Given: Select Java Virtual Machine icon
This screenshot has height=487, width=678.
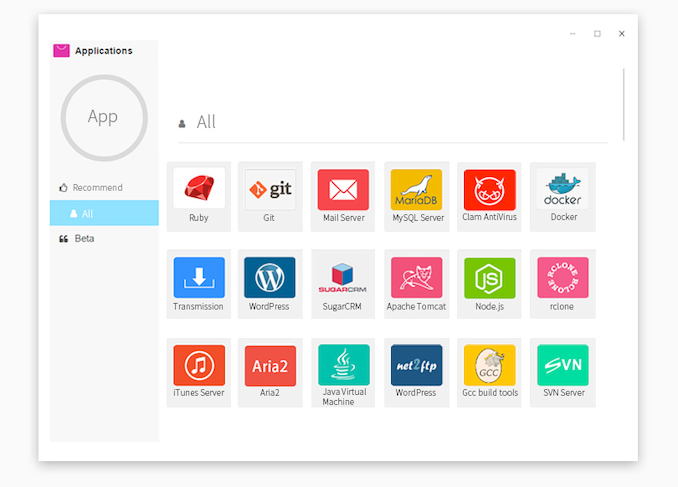Looking at the screenshot, I should (x=343, y=366).
